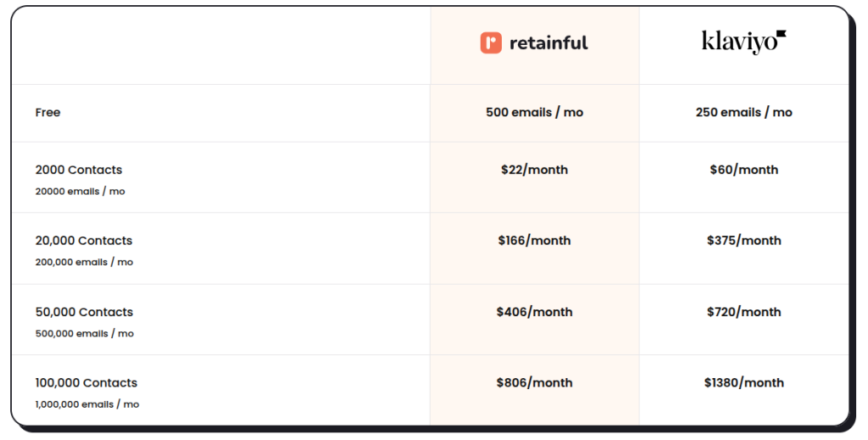Click the Free plan row label

click(47, 113)
